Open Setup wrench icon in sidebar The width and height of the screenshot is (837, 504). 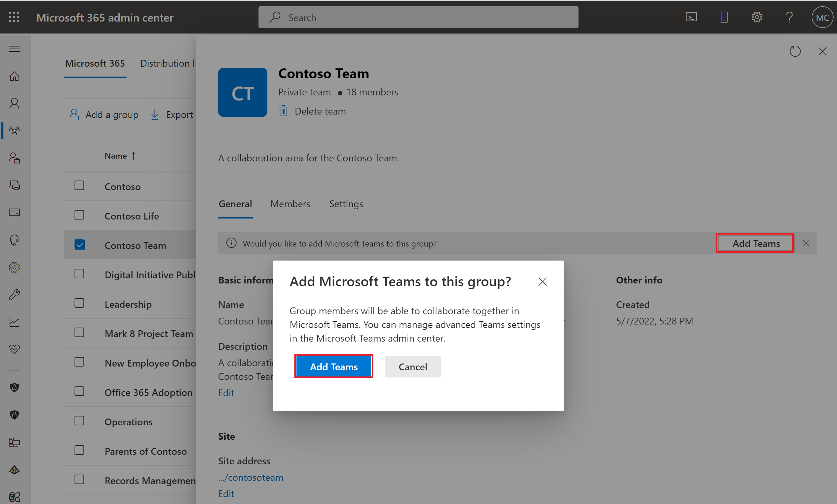(x=14, y=294)
